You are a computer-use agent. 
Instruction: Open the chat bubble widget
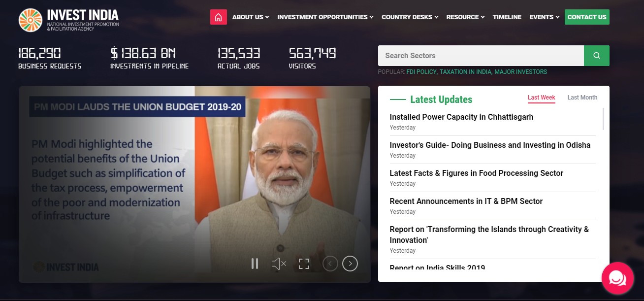point(617,278)
